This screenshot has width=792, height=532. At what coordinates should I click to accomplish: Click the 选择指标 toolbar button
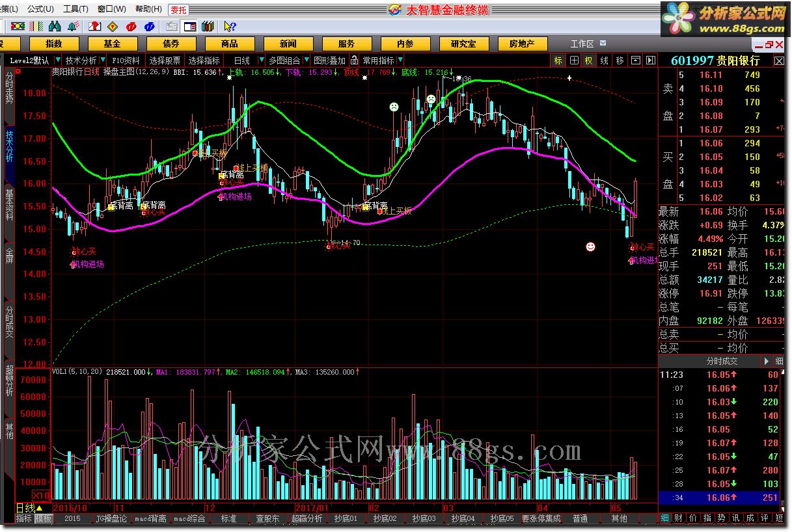204,60
